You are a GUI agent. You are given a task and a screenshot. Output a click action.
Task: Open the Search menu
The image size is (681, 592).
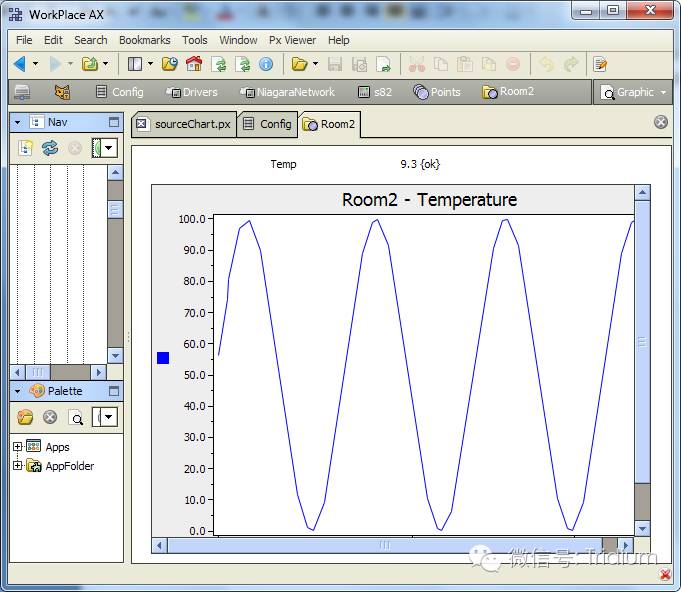point(91,40)
